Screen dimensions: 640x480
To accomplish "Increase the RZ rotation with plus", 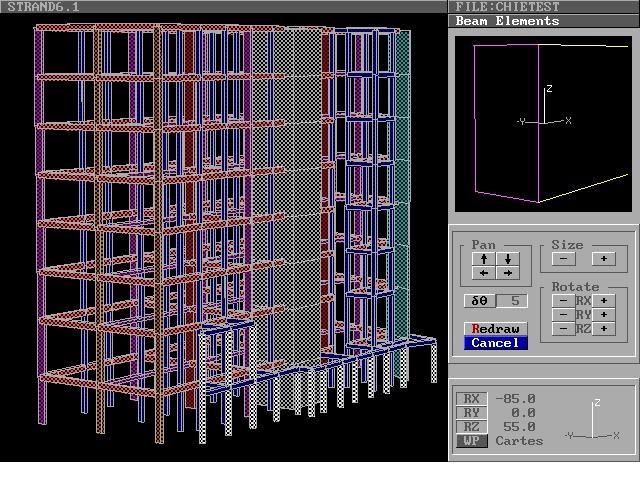I will tap(604, 328).
